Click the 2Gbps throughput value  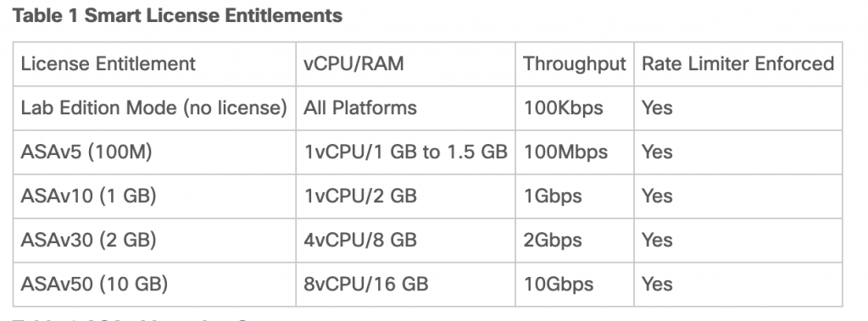tap(553, 241)
